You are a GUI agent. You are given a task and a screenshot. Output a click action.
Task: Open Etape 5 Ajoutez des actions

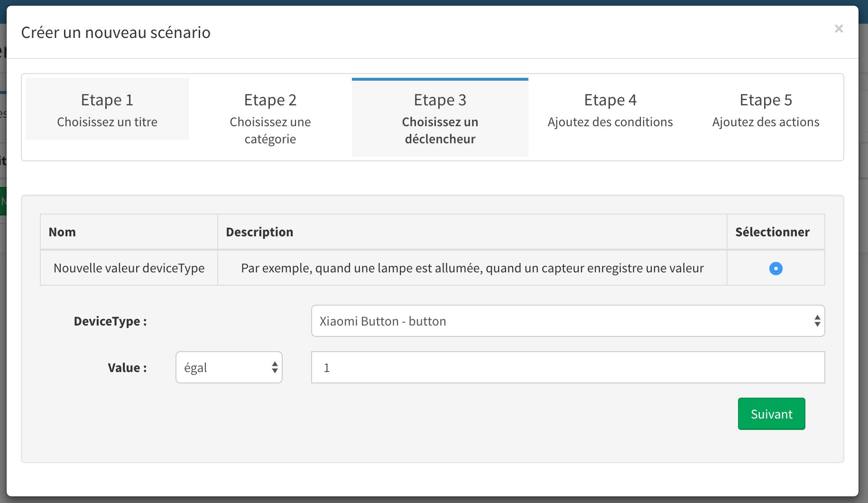(x=766, y=109)
